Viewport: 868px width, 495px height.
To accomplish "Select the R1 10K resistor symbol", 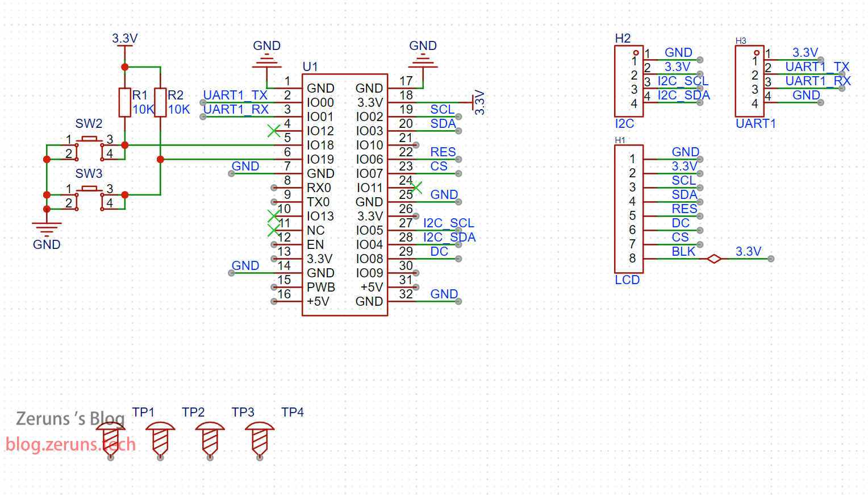I will click(125, 102).
